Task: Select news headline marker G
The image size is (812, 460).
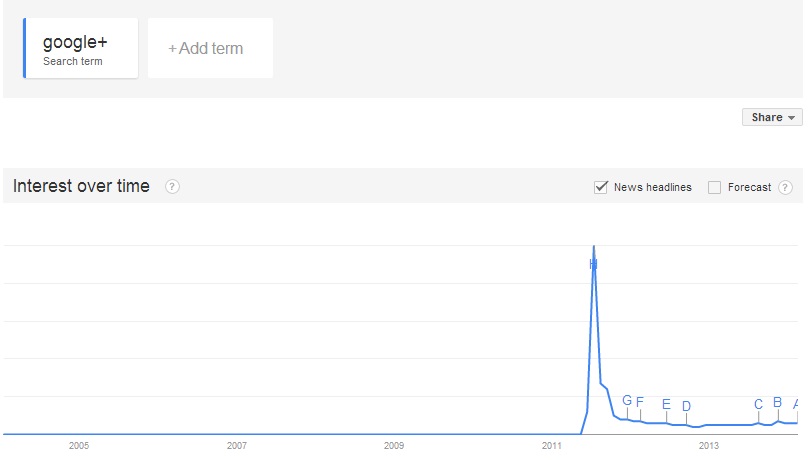Action: (627, 400)
